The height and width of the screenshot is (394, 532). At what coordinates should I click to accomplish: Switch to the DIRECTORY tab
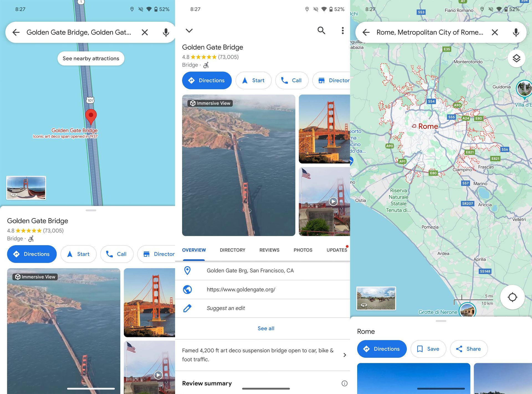(x=232, y=250)
